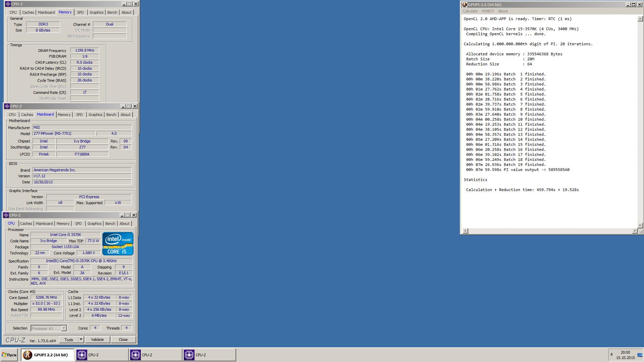644x362 pixels.
Task: Click the Z77 MPower (MS-7751) model field
Action: coord(64,133)
